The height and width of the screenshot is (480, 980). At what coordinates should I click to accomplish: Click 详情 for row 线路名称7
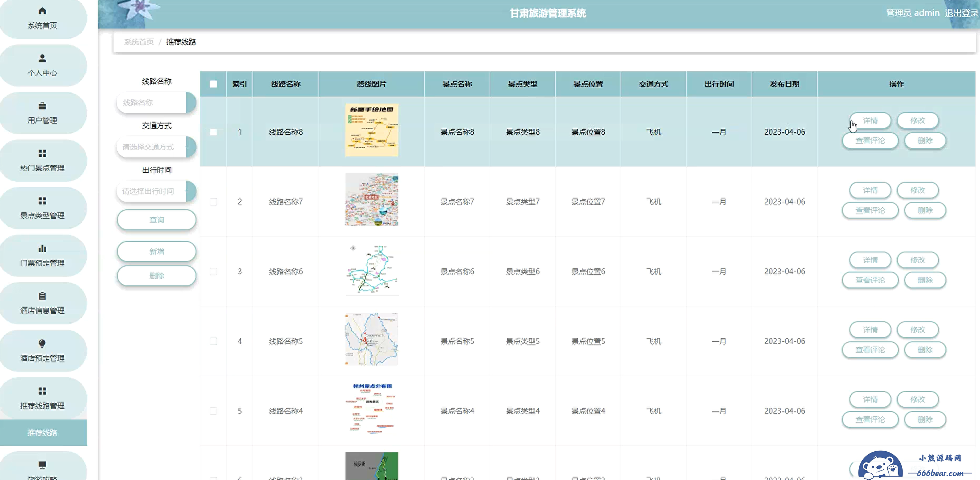(x=870, y=190)
